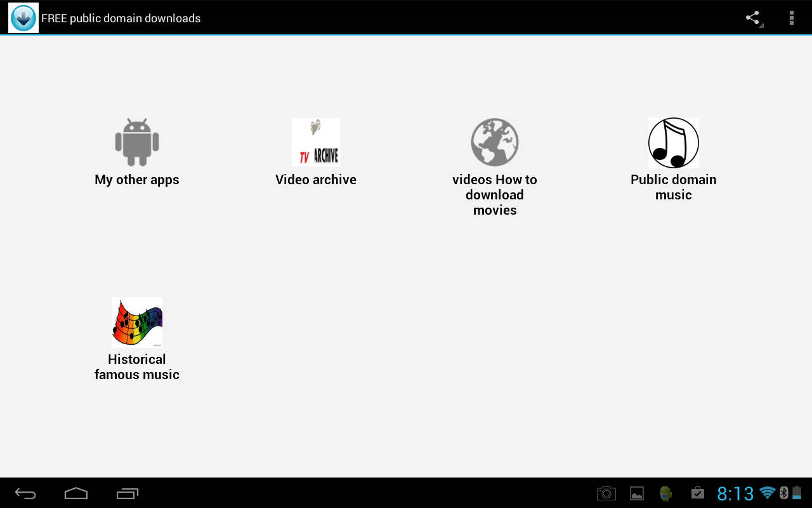Tap the TV Archive thumbnail image
Image resolution: width=812 pixels, height=508 pixels.
coord(316,142)
